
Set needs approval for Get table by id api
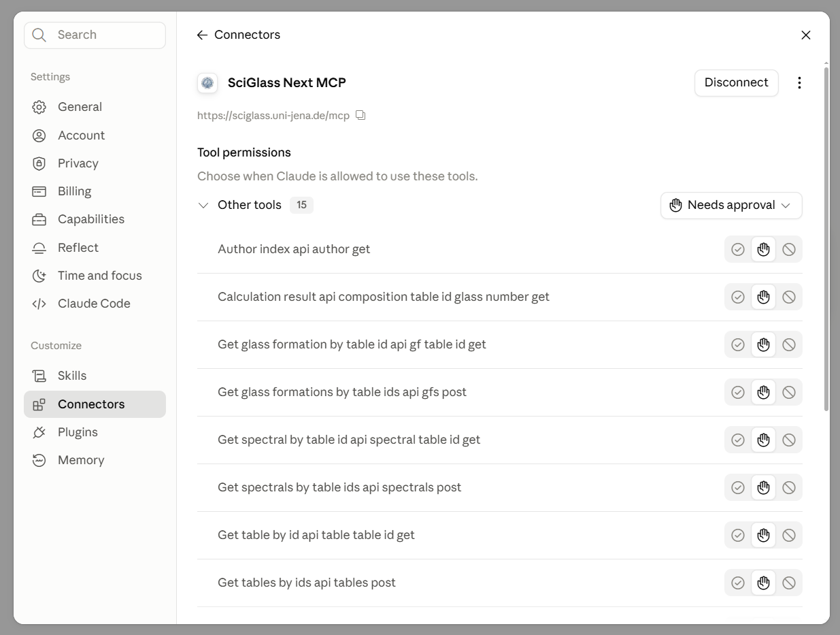763,535
